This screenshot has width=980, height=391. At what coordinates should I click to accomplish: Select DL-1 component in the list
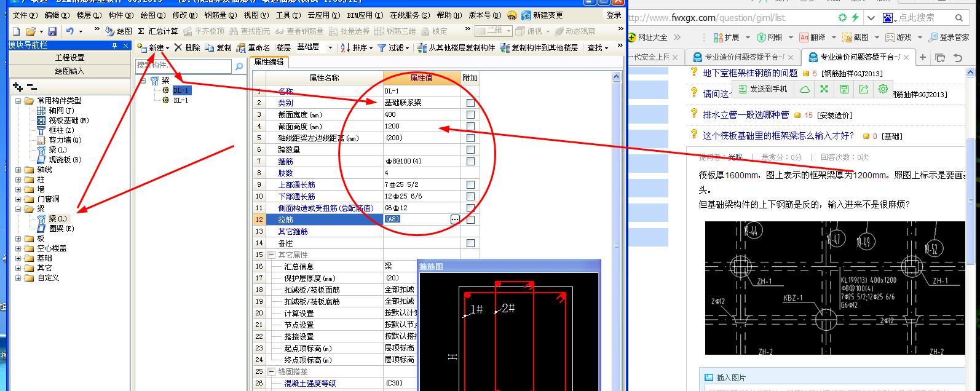coord(181,90)
